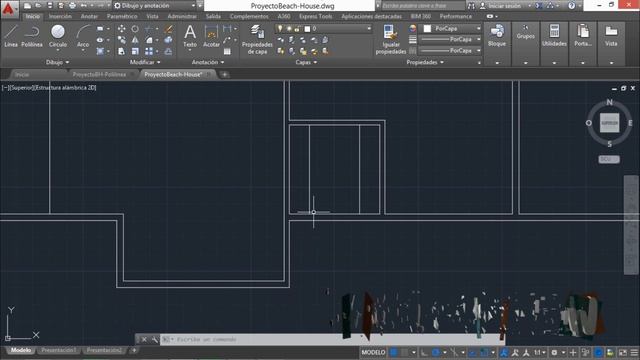
Task: Switch to Presentación1 layout tab
Action: [x=58, y=350]
